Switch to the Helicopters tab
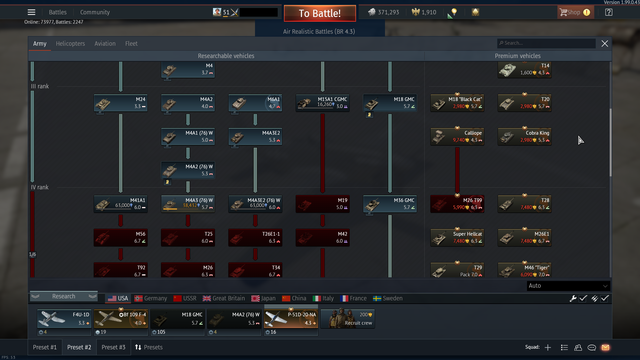640x360 pixels. click(70, 44)
